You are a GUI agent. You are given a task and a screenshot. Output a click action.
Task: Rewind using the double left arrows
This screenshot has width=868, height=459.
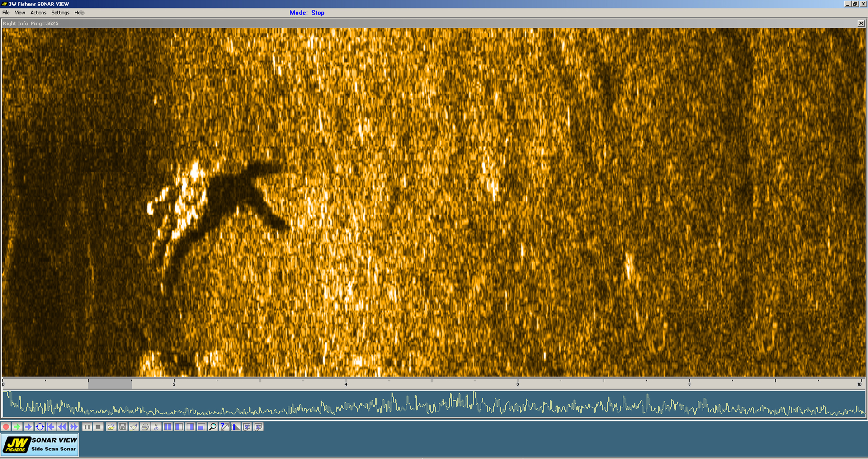[62, 427]
